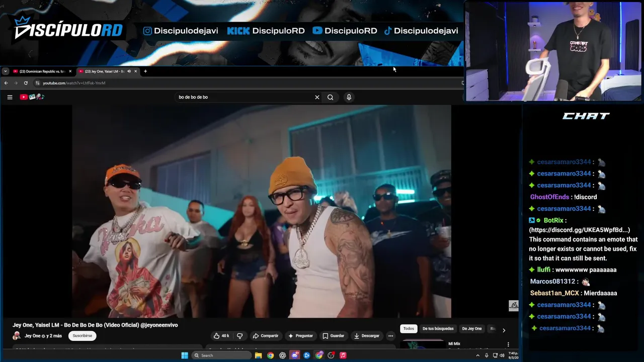
Task: Open the Windows Start menu
Action: tap(185, 355)
